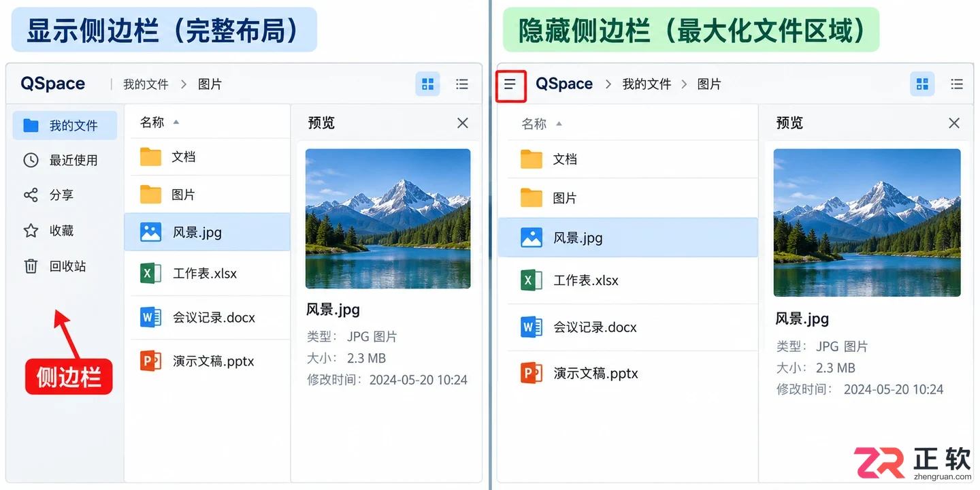Image resolution: width=980 pixels, height=490 pixels.
Task: Click 图片 breadcrumb in left window
Action: click(x=210, y=84)
